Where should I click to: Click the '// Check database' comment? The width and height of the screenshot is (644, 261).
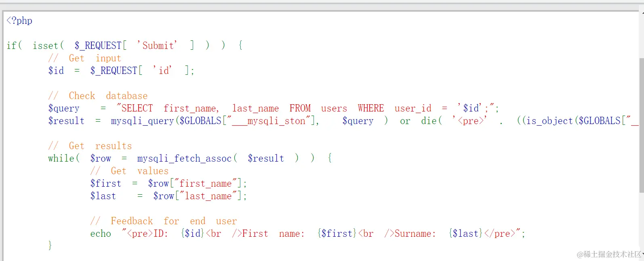click(98, 96)
